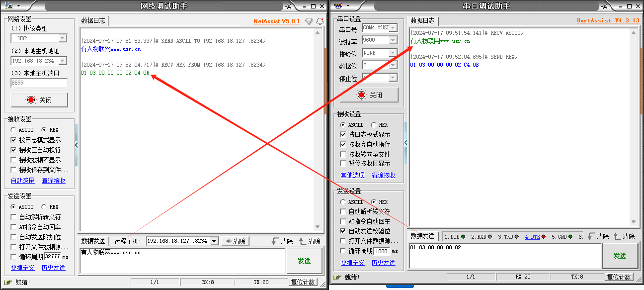Click the green 发送 button in the UartAssist window
644x290 pixels.
pos(620,256)
